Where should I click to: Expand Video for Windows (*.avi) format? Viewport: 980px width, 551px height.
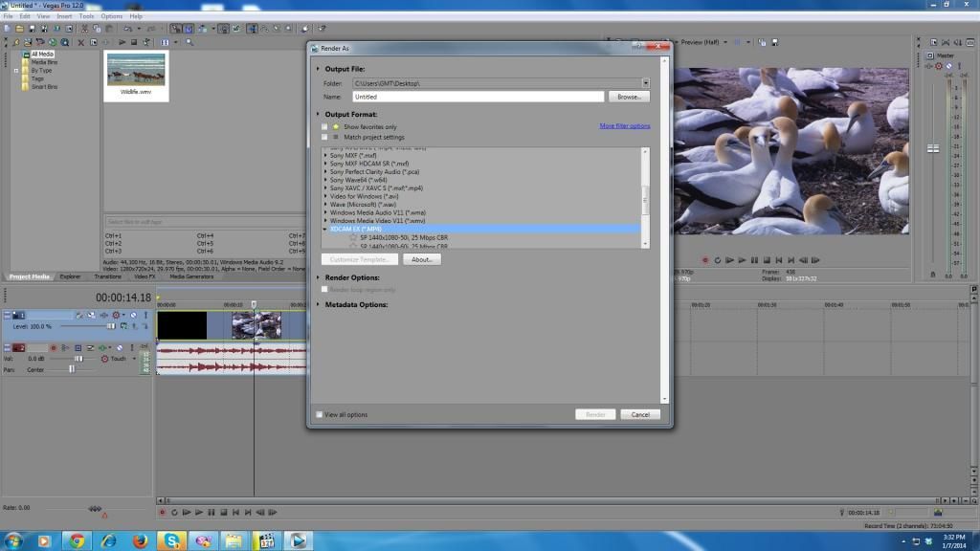(325, 196)
